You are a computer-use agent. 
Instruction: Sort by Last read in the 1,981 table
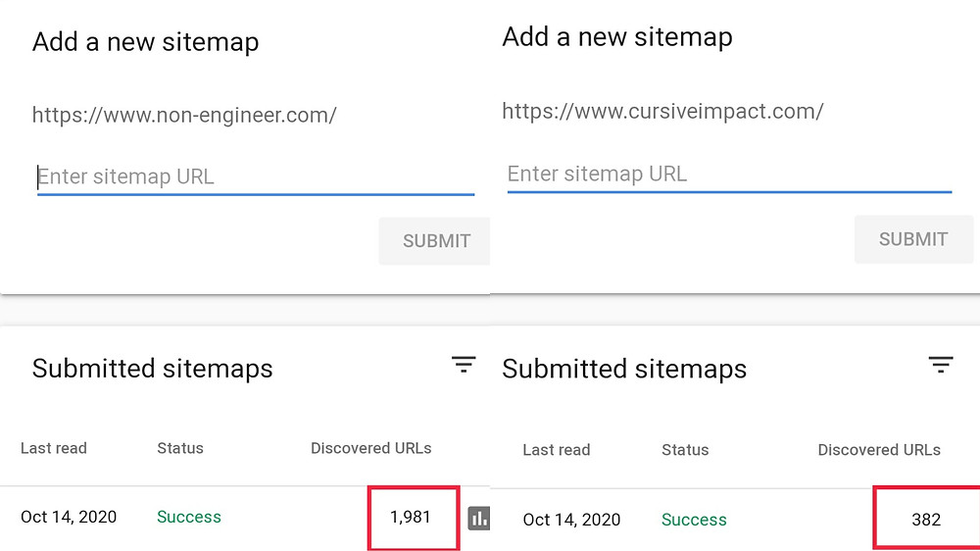(54, 448)
